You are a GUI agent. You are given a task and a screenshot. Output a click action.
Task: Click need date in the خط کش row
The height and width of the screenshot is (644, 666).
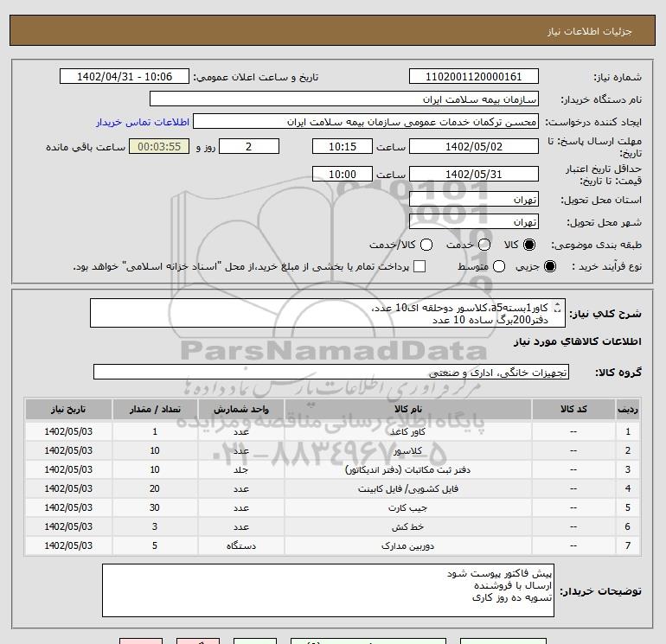(68, 526)
